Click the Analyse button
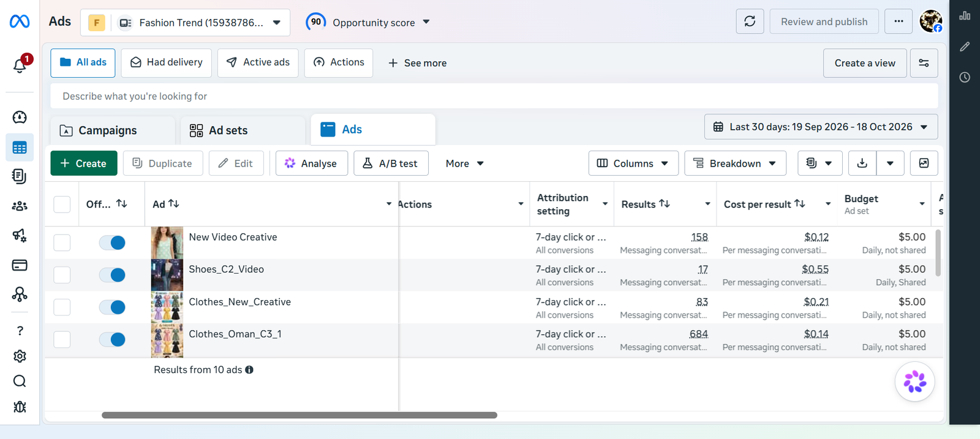980x439 pixels. point(312,163)
